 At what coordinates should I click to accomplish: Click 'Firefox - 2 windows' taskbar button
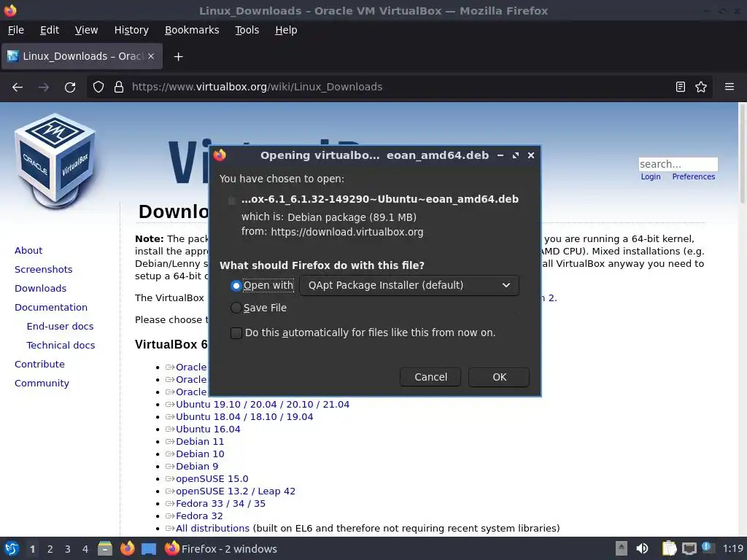point(220,548)
